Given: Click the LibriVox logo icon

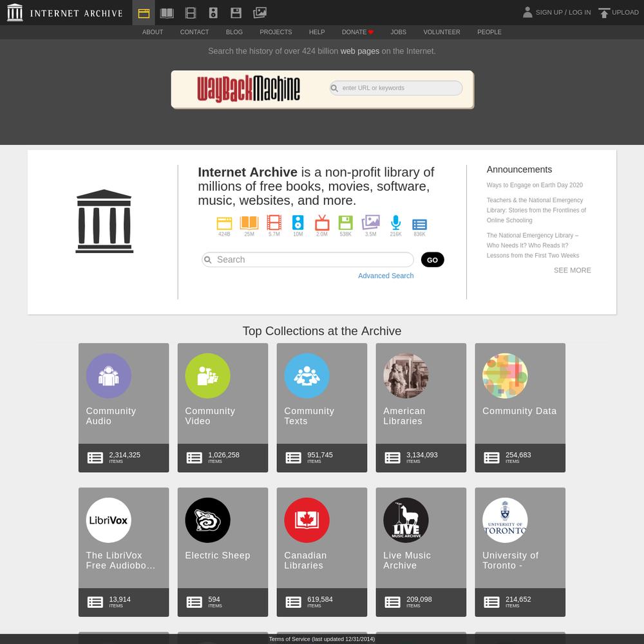Looking at the screenshot, I should point(108,520).
